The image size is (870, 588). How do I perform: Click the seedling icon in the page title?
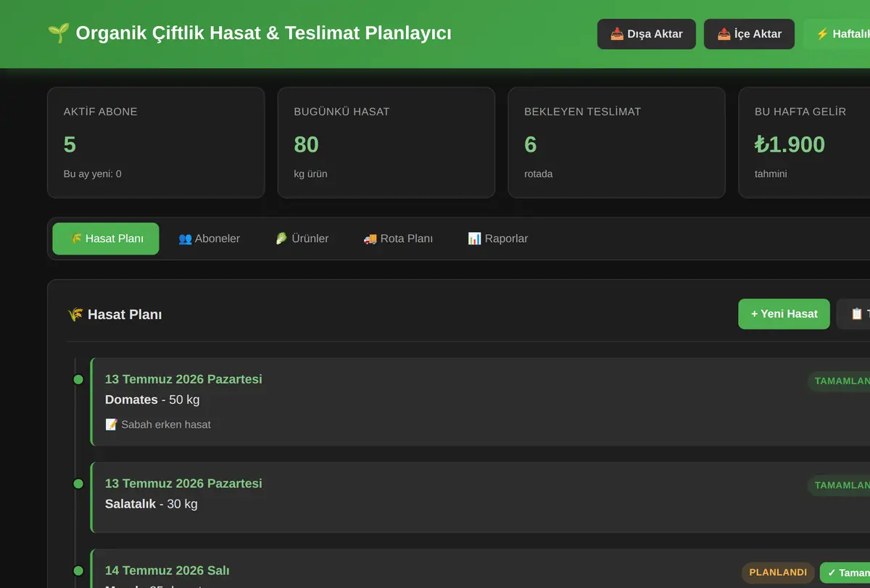[x=58, y=33]
